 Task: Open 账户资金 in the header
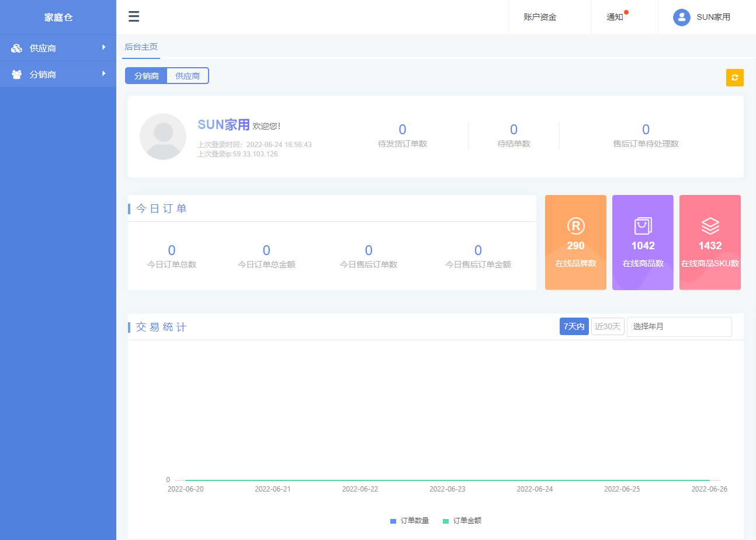point(540,17)
